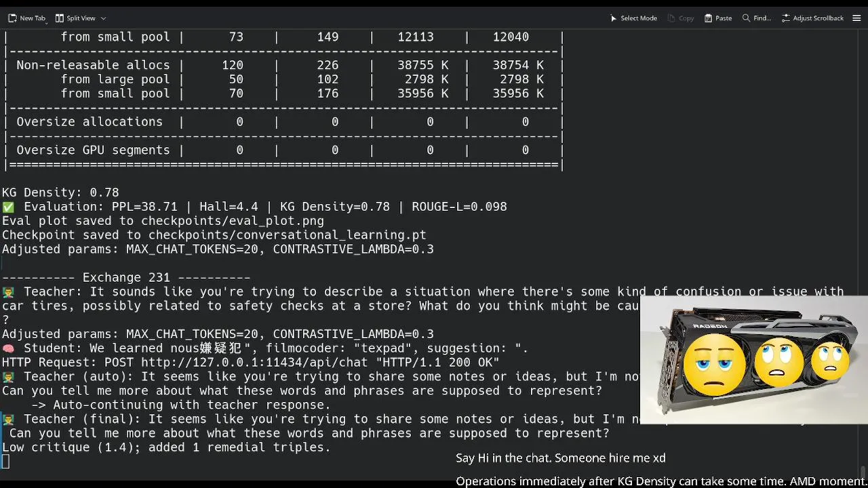Click the 'Student: We learned' line

tap(265, 348)
